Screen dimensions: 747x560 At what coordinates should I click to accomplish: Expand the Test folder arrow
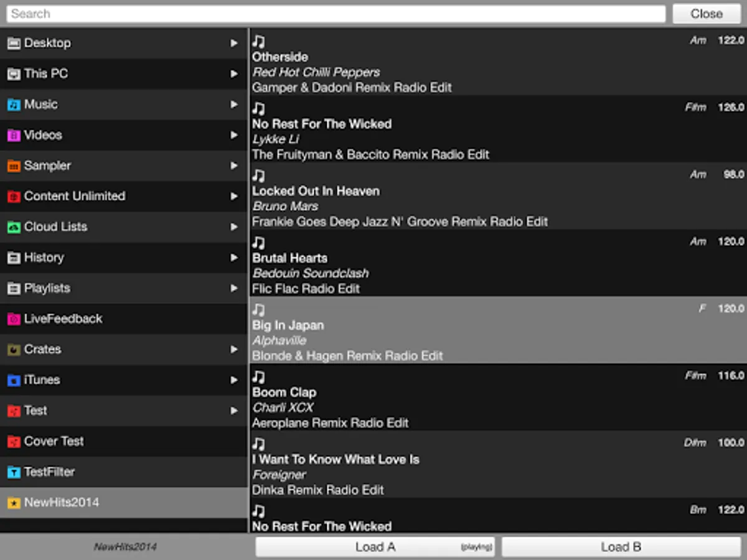pos(234,411)
